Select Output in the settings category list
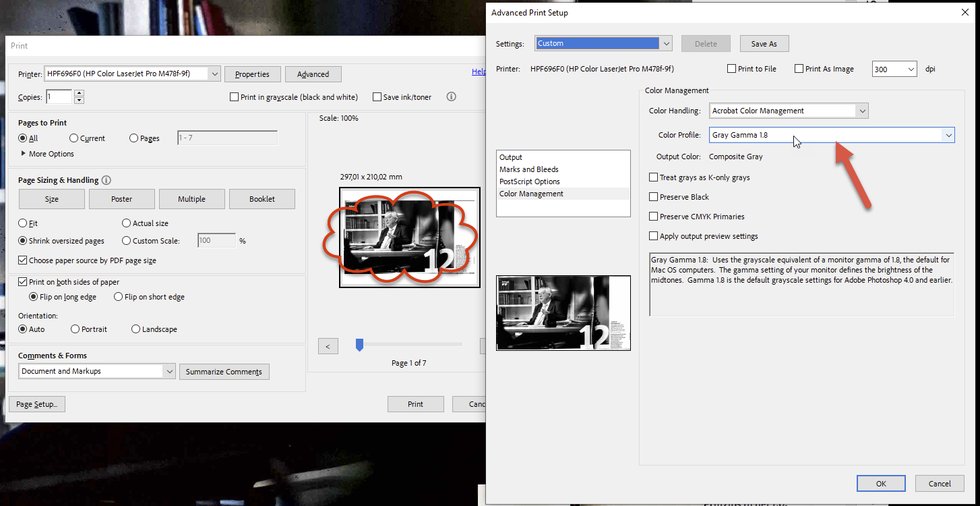Screen dimensions: 980x506 point(510,157)
